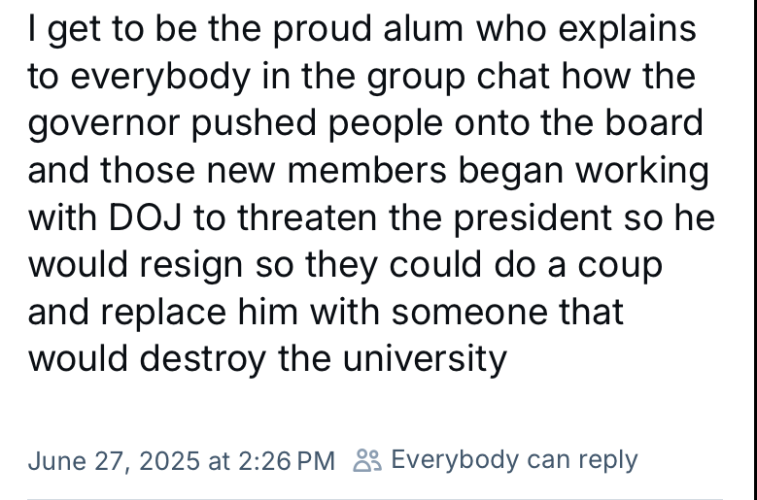
Task: Click the people icon beside Everybody can reply
Action: point(367,460)
